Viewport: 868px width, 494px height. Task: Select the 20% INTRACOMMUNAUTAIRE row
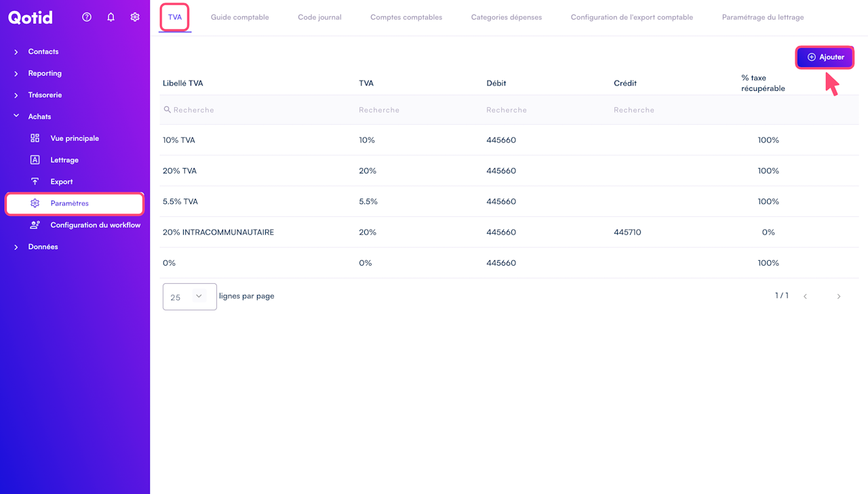218,232
